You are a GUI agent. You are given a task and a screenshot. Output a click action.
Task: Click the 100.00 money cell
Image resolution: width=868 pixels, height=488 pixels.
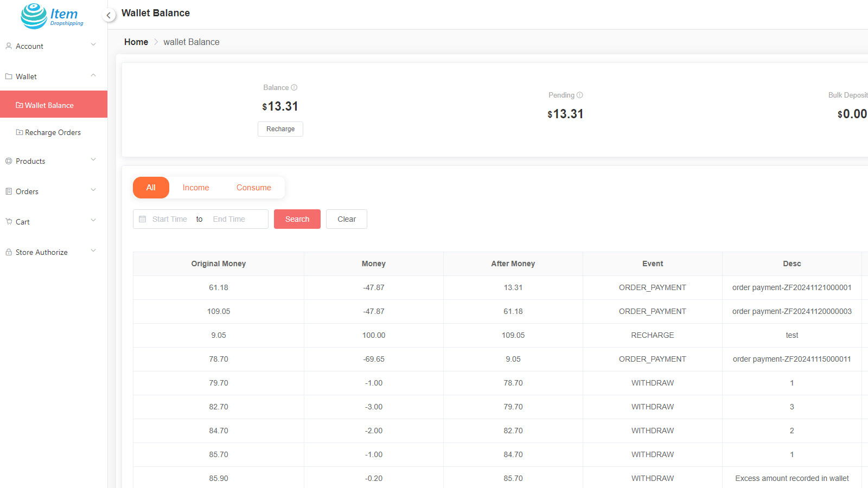374,335
